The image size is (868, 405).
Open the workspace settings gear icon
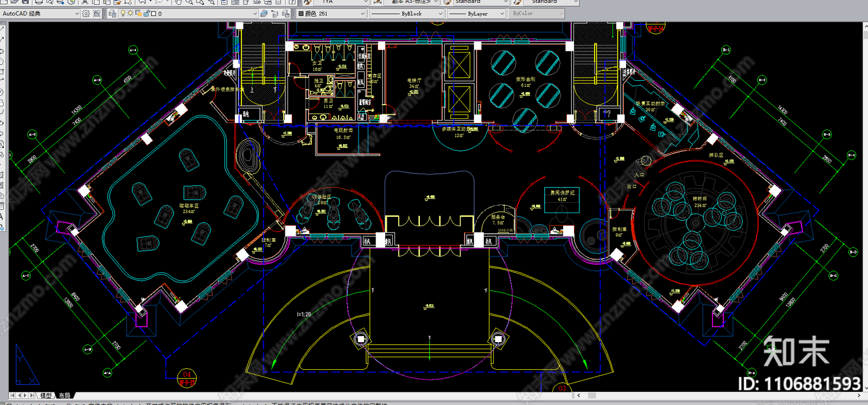86,14
